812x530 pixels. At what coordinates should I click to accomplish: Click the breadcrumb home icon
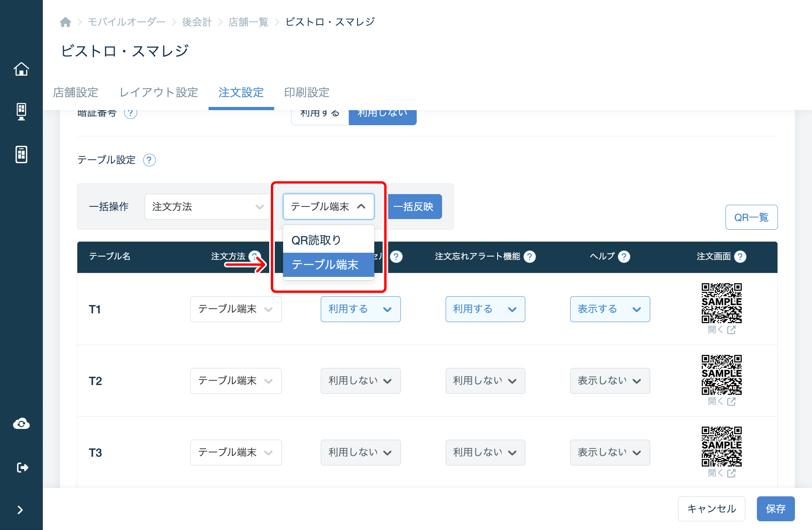65,22
